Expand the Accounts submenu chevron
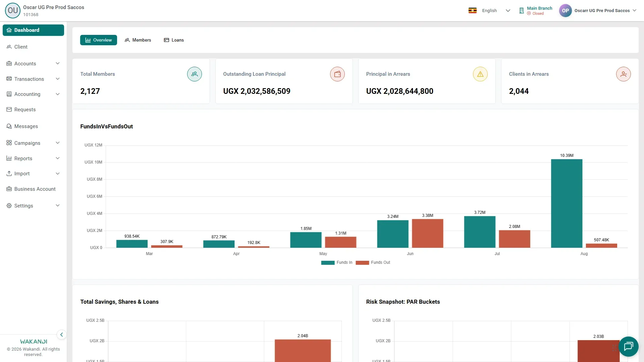The image size is (644, 362). [58, 64]
